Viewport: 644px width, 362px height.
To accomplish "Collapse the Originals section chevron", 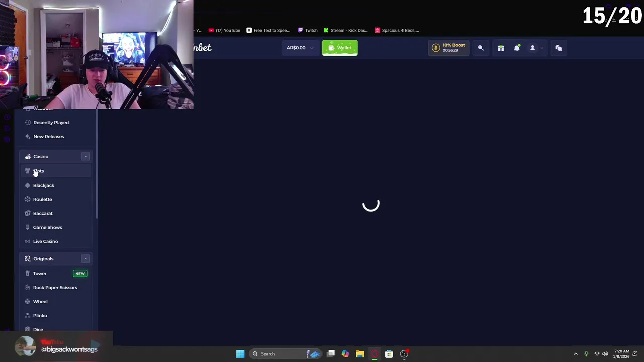I will point(86,259).
